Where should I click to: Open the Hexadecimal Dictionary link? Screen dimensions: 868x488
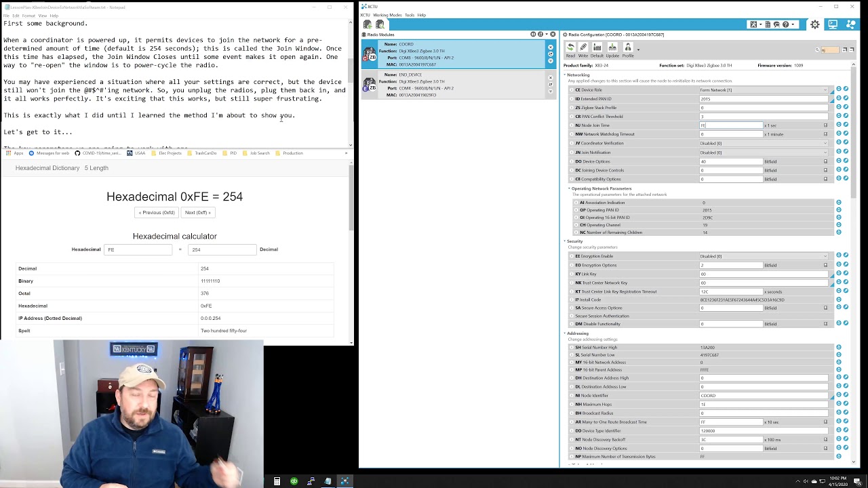[x=47, y=168]
